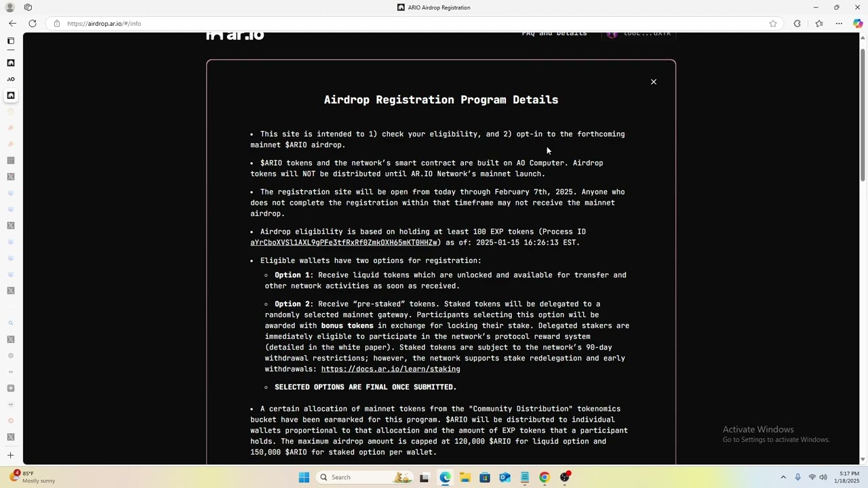Switch to the AO vertical tab
868x488 pixels.
(x=11, y=79)
